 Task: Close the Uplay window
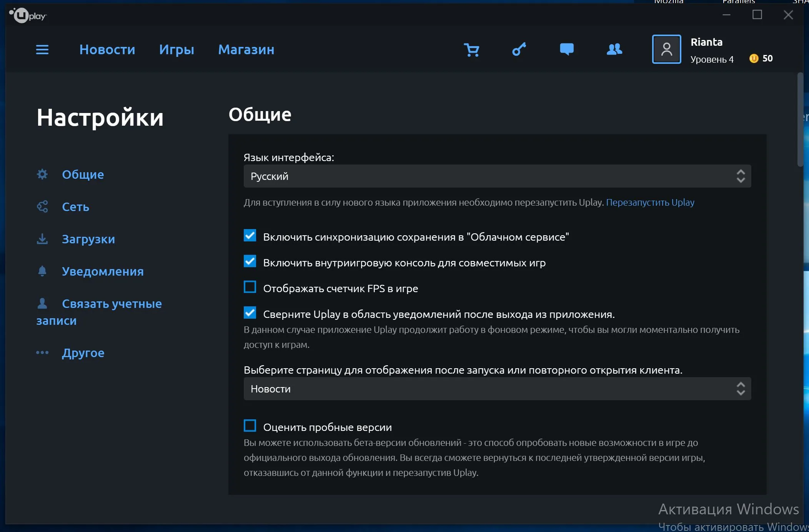(x=788, y=15)
